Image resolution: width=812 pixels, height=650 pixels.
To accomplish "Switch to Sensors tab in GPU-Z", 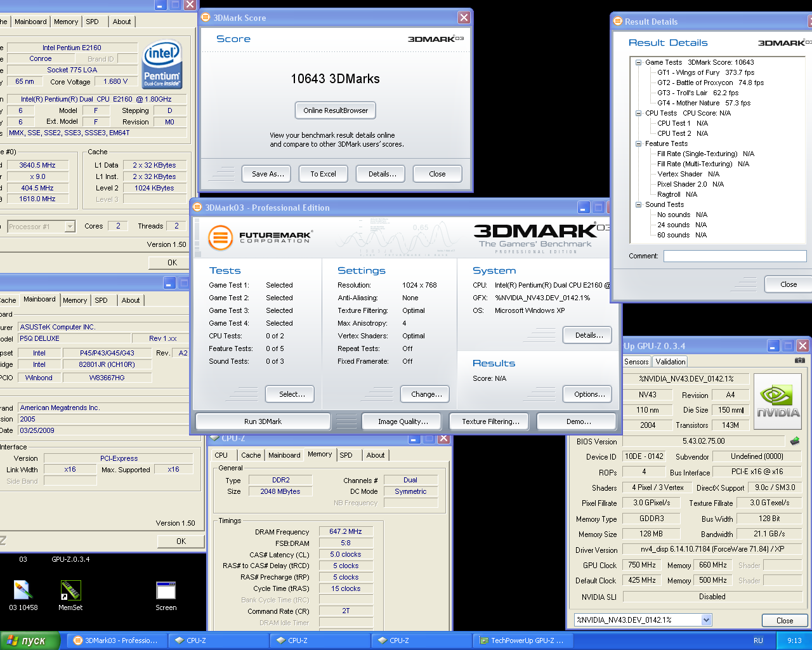I will 636,361.
